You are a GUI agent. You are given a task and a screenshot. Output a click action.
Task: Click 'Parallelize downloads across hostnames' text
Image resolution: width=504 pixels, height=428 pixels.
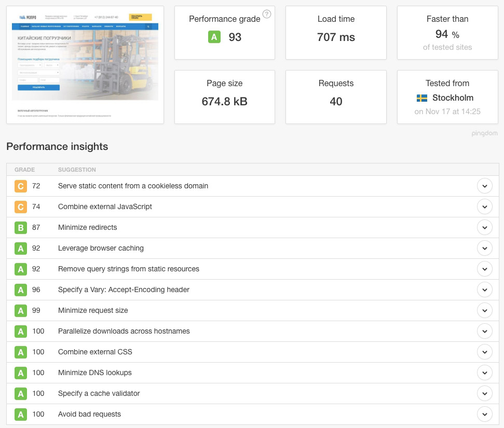124,332
